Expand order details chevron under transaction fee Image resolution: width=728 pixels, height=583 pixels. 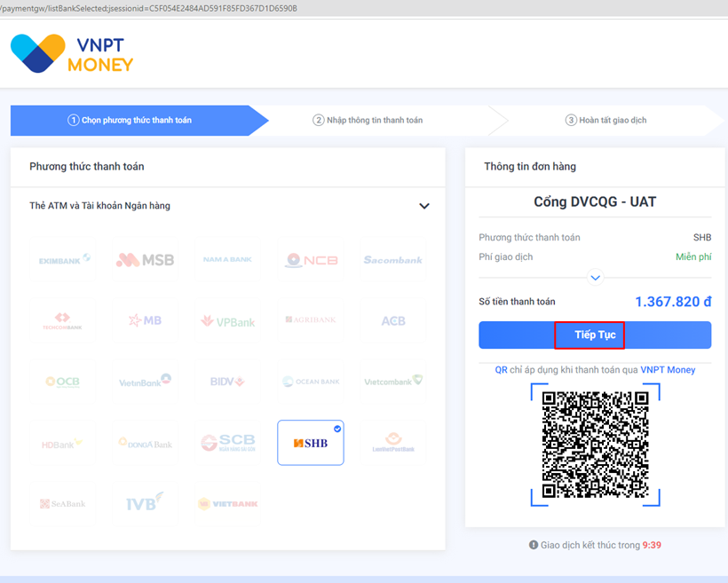[595, 278]
